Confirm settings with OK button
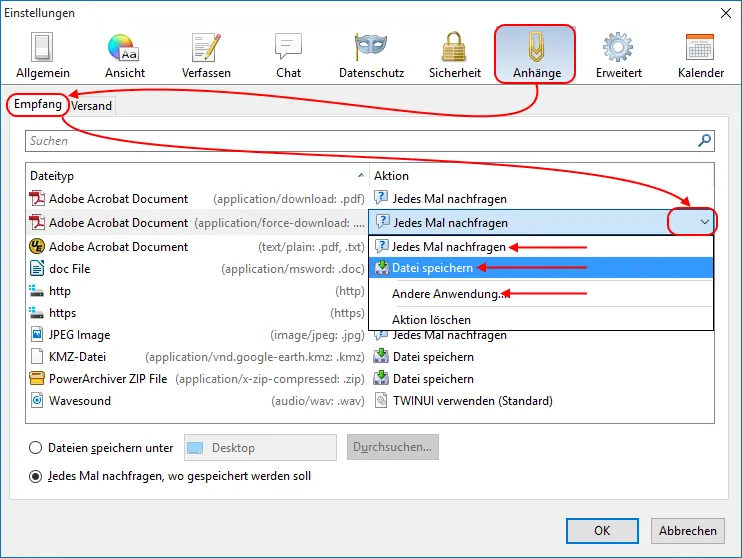The height and width of the screenshot is (558, 742). (602, 531)
